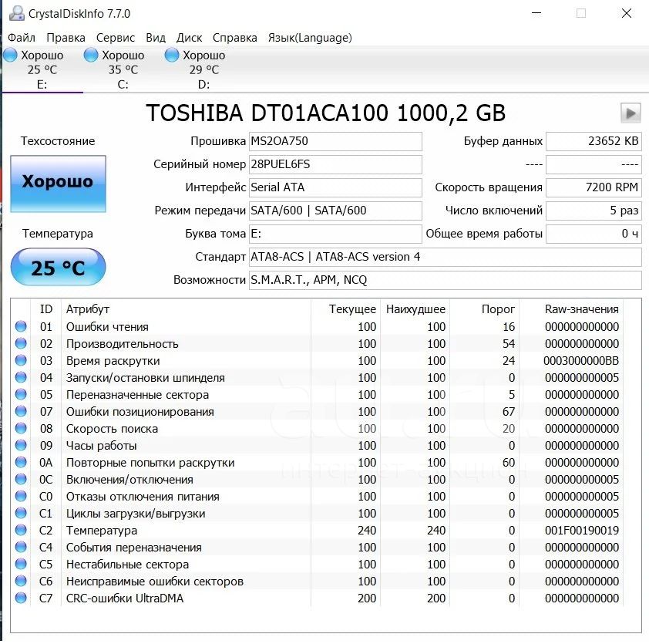Viewport: 649px width, 644px height.
Task: Select disk C: tab at 35 °C
Action: pos(123,69)
